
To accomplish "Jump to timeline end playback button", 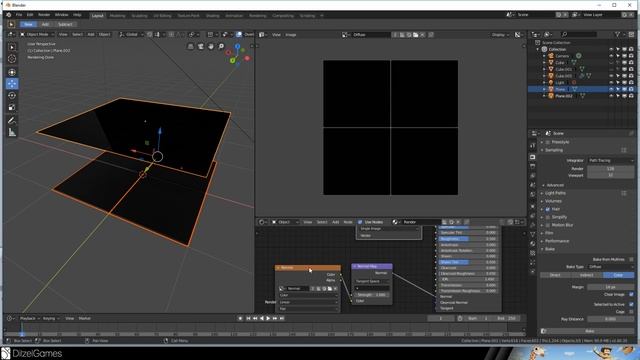I will point(282,318).
